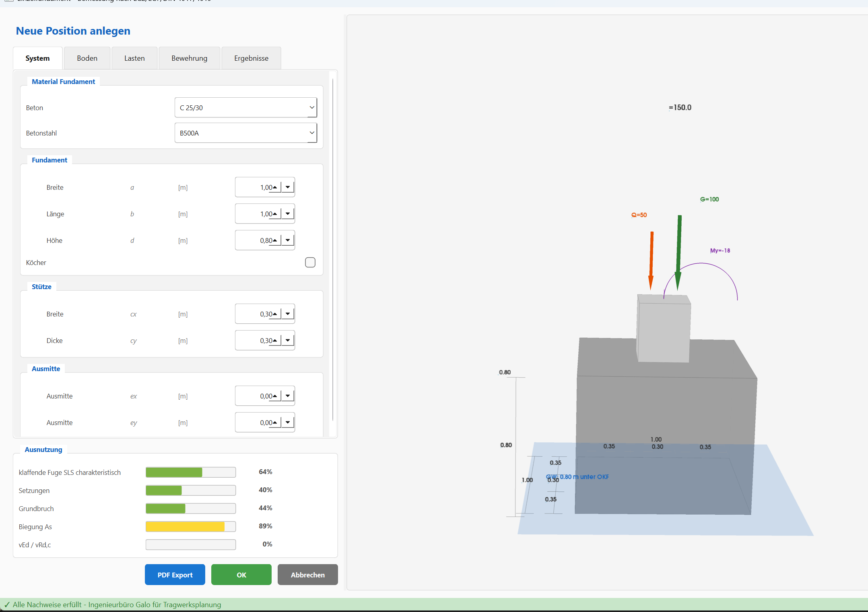Viewport: 868px width, 612px height.
Task: Select the orange Q=50 load arrow
Action: click(651, 261)
